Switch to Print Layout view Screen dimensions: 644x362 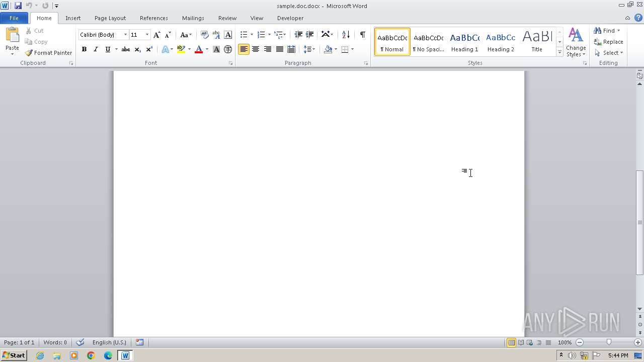coord(511,342)
